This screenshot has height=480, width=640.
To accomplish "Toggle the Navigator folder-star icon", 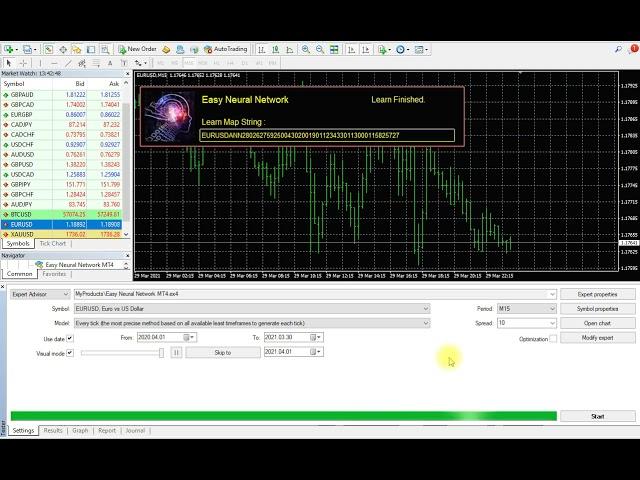I will tap(76, 49).
